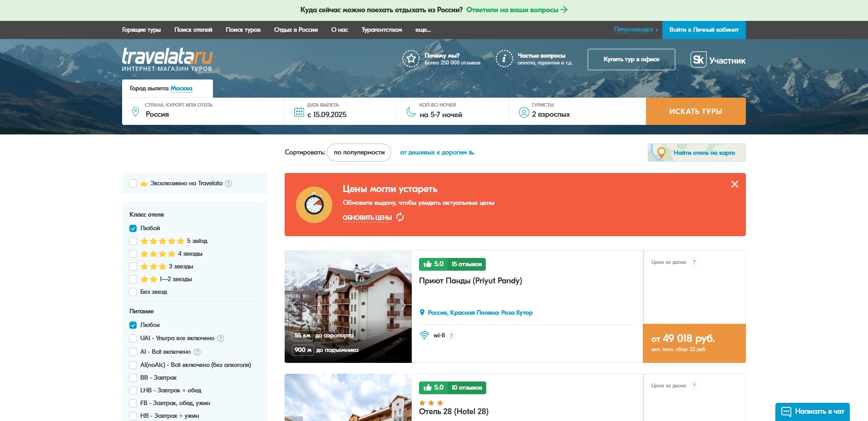Click the Sk Участник logo icon
Viewport: 868px width, 421px height.
pyautogui.click(x=698, y=59)
